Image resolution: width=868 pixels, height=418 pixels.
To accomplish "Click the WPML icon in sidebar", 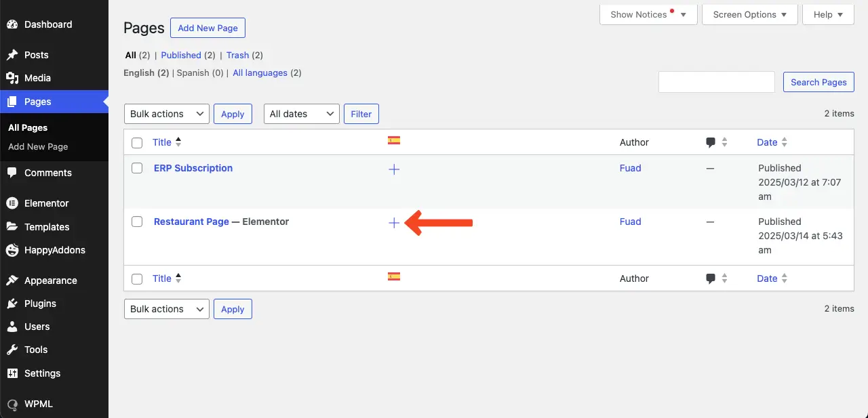I will pyautogui.click(x=12, y=404).
